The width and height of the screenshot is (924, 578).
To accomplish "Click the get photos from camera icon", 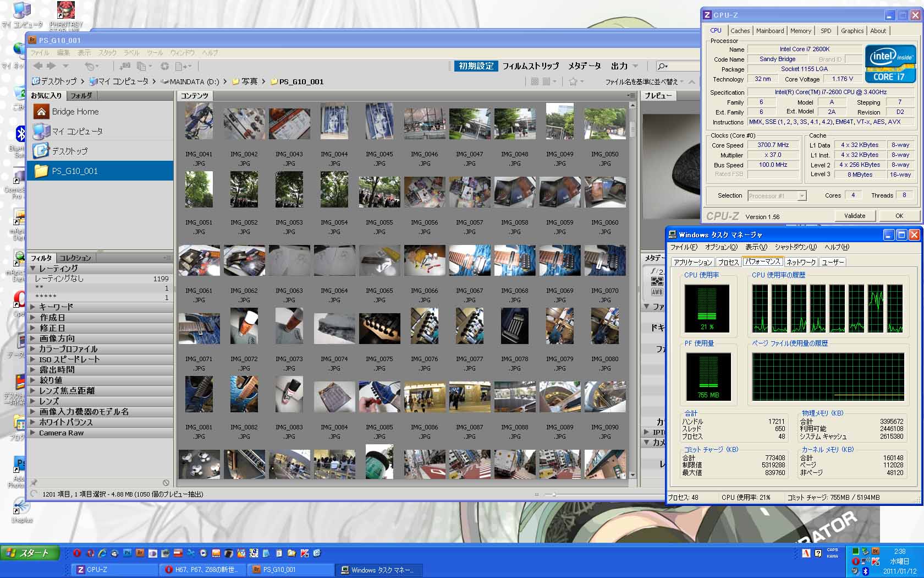I will point(125,66).
